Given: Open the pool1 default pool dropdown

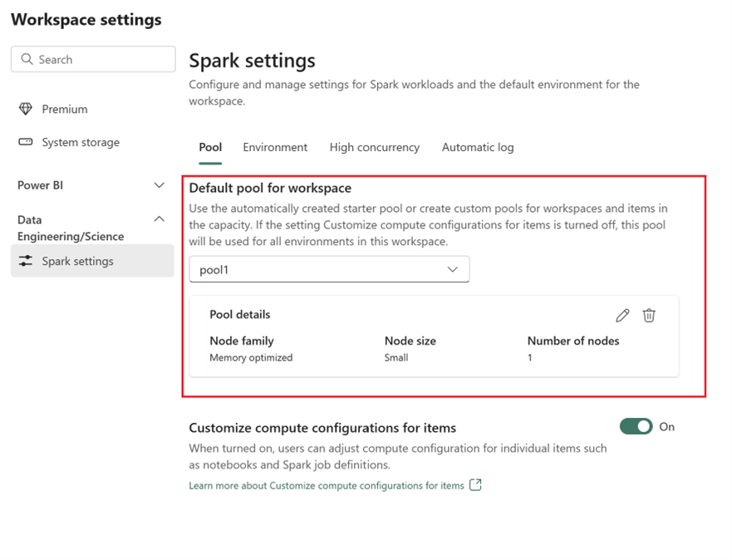Looking at the screenshot, I should pyautogui.click(x=329, y=269).
